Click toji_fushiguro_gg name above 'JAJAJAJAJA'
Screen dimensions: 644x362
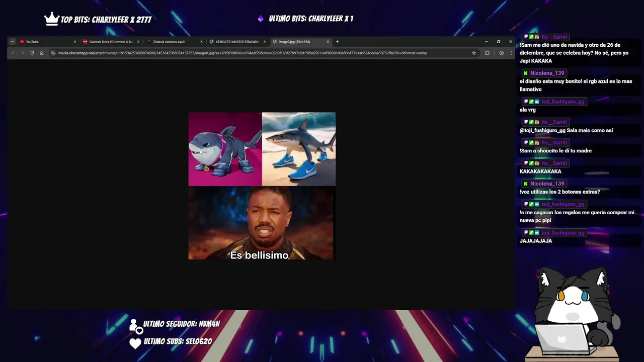click(x=562, y=233)
